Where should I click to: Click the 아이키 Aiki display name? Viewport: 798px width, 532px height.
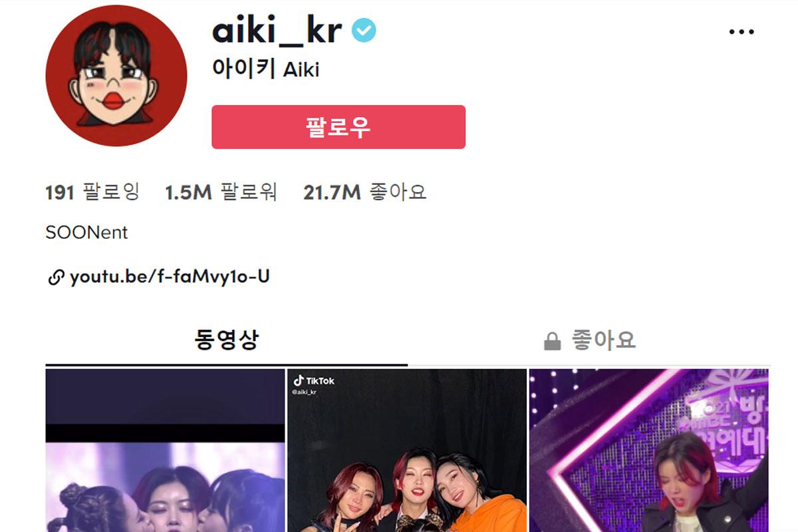[265, 69]
